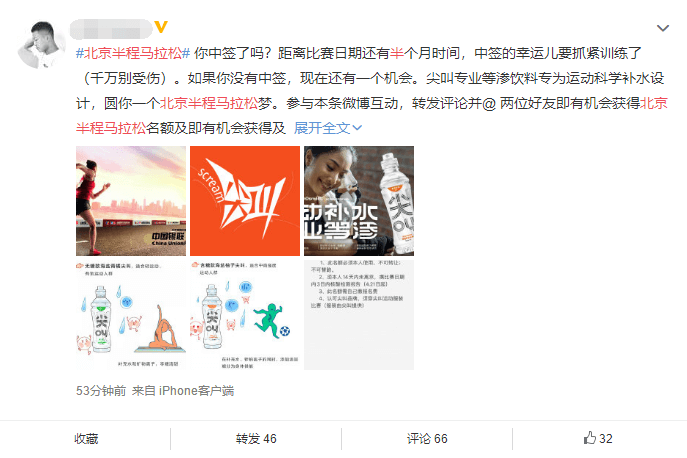The width and height of the screenshot is (687, 458).
Task: Click the iPhone客户端 source link
Action: [x=196, y=391]
